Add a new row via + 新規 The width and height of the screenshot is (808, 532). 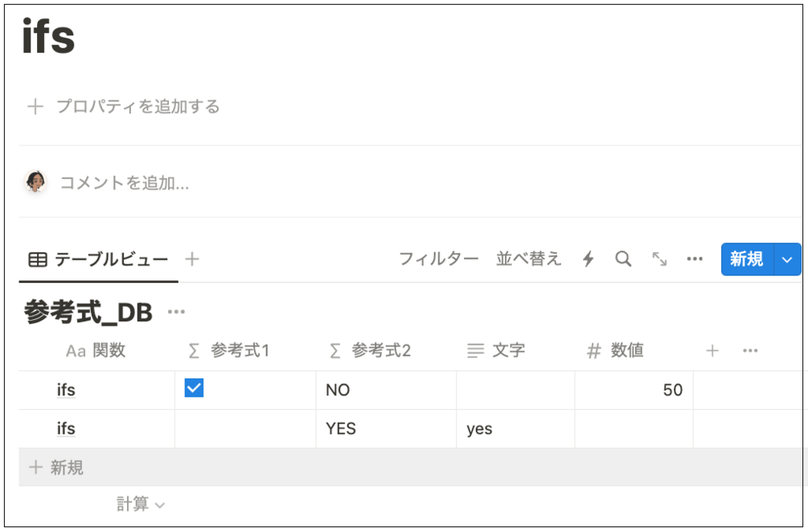click(56, 467)
